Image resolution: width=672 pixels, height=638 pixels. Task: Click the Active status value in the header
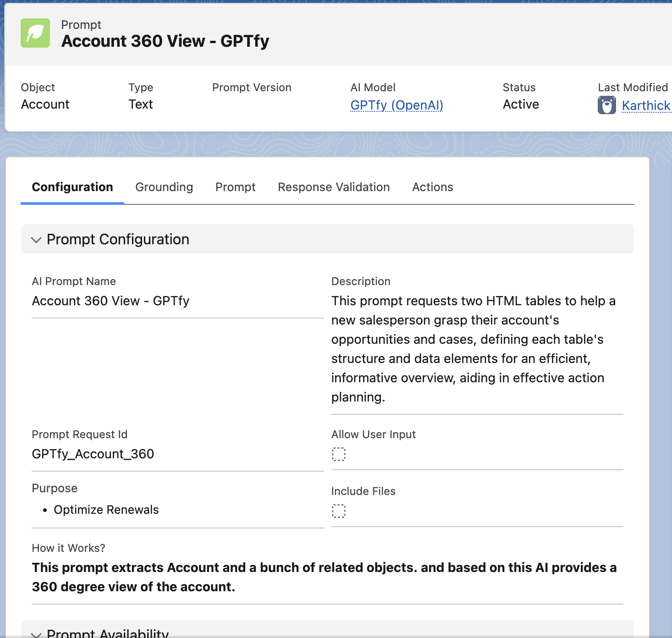(x=521, y=104)
